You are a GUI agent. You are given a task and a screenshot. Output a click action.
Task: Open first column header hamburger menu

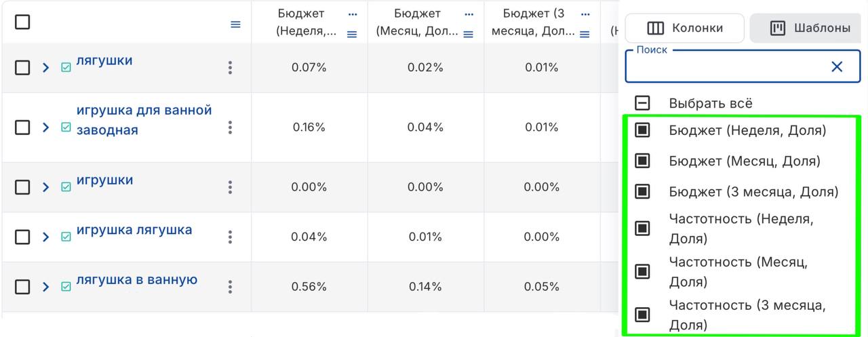235,24
